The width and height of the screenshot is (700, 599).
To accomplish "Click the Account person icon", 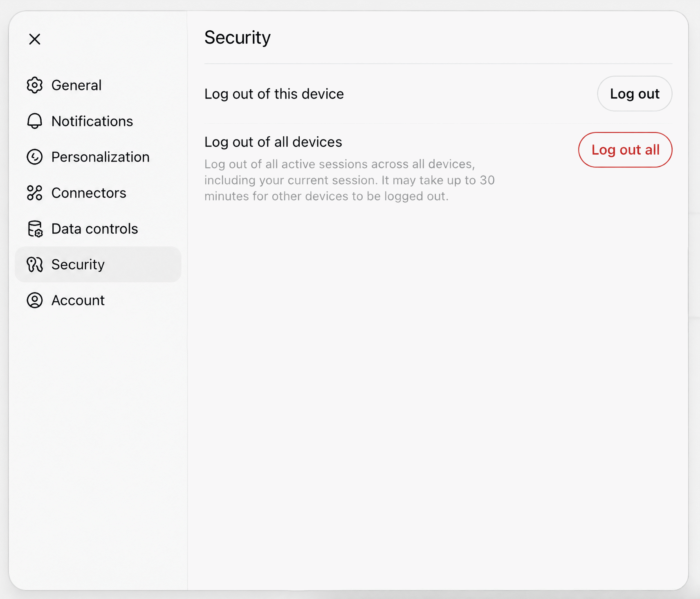I will (x=35, y=300).
